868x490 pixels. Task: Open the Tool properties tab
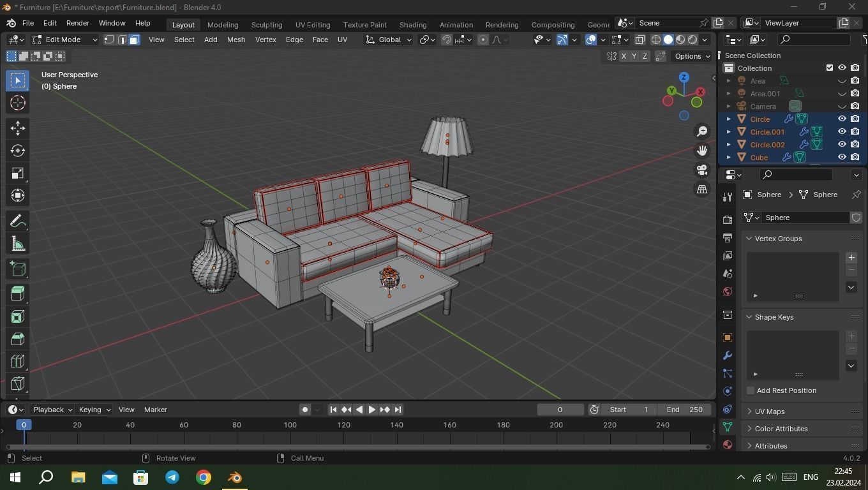point(727,197)
